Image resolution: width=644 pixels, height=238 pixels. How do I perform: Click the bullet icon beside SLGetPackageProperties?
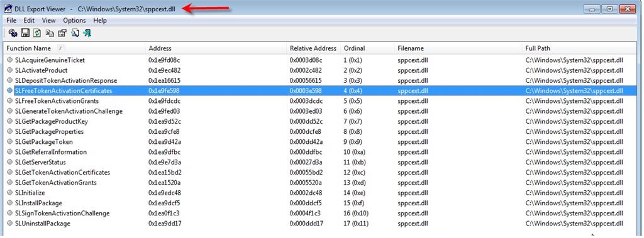[x=10, y=132]
